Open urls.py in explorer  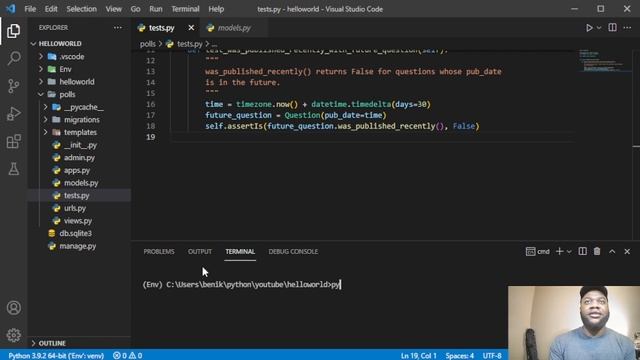point(75,208)
